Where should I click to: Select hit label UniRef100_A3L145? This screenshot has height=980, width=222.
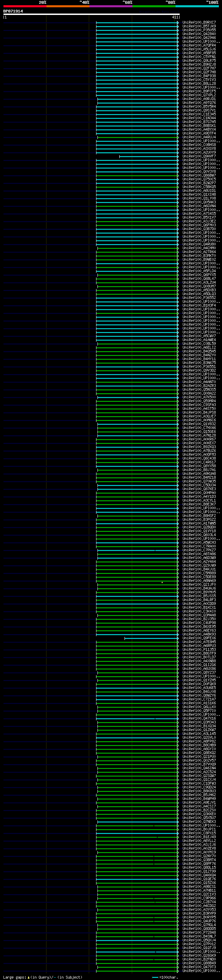[x=199, y=734]
